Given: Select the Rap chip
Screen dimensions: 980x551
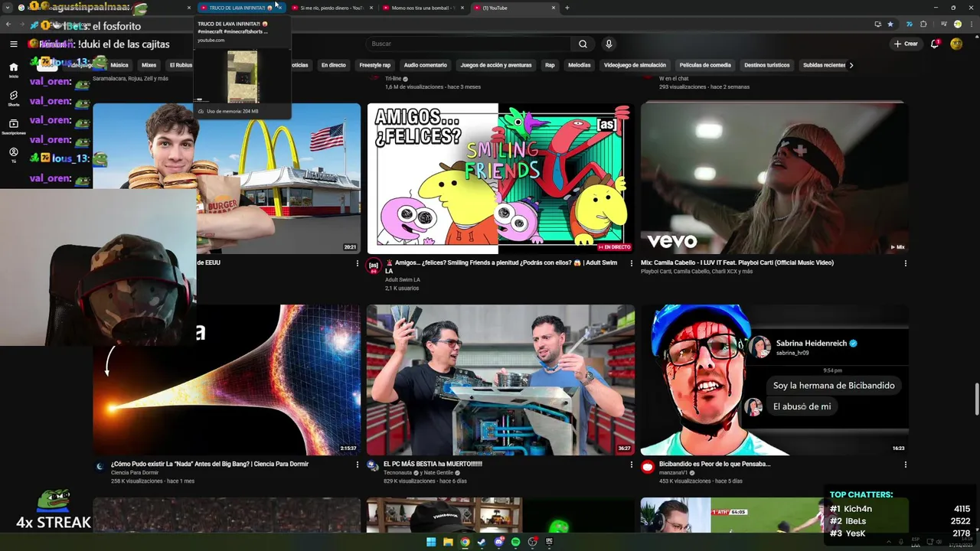Looking at the screenshot, I should point(550,65).
